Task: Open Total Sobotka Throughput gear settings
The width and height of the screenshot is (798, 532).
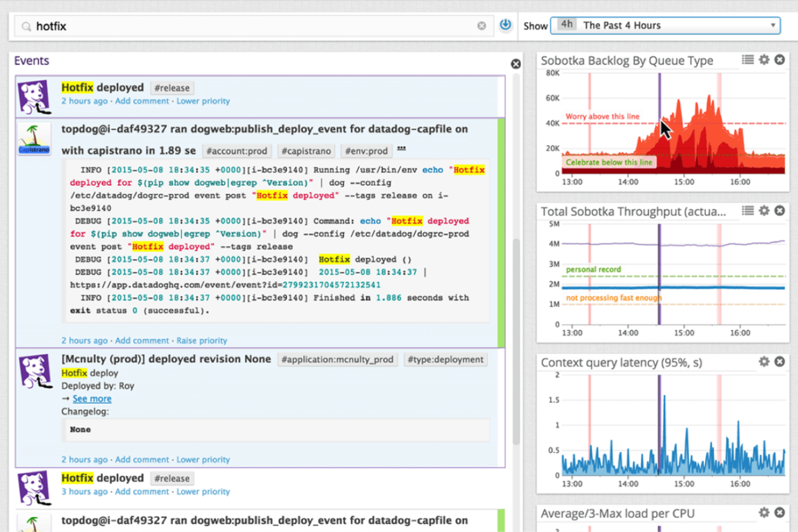Action: (x=764, y=211)
